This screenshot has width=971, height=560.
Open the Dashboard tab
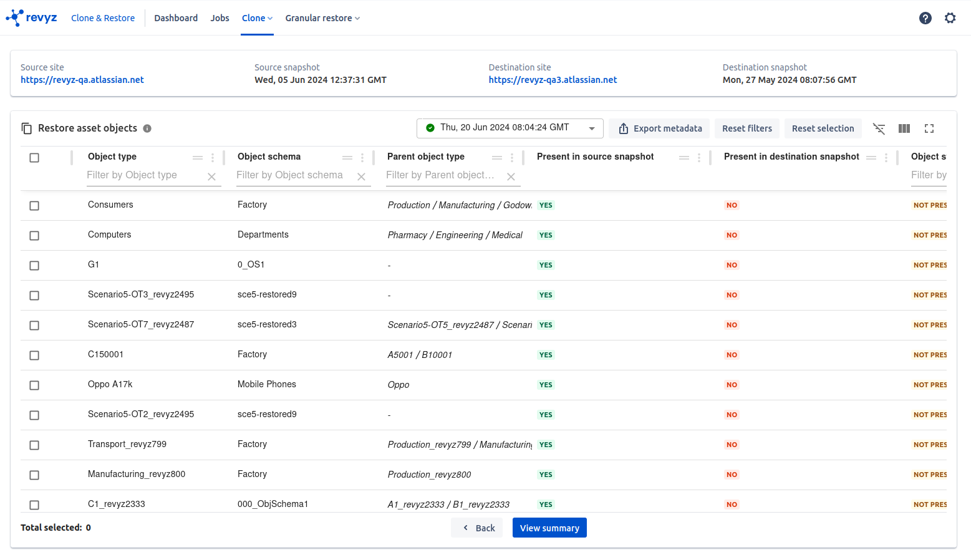[x=176, y=18]
